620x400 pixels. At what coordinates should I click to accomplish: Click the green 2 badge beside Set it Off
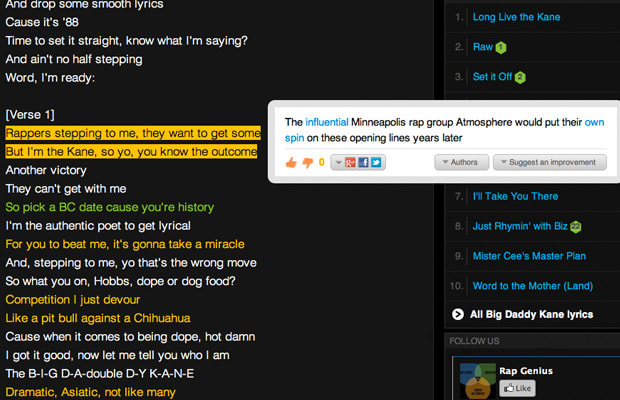point(520,77)
